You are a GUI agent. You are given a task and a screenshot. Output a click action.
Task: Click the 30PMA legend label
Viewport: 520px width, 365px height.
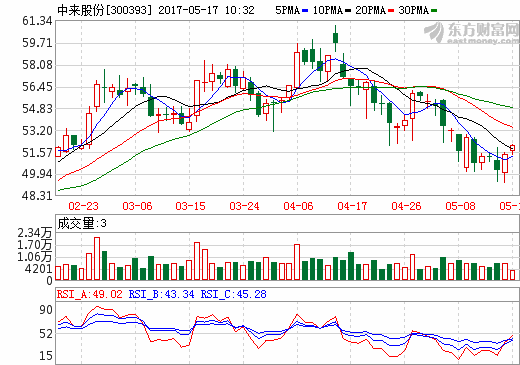pyautogui.click(x=414, y=10)
